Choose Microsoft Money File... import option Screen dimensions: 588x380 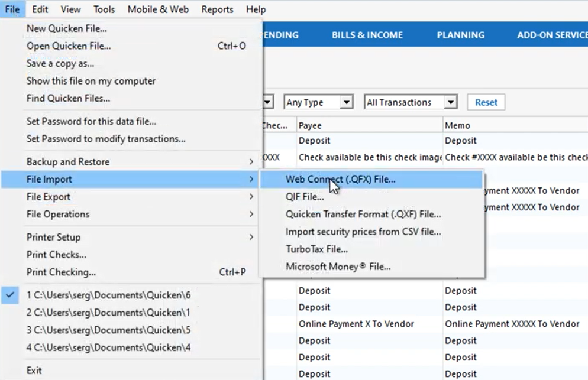click(x=371, y=267)
